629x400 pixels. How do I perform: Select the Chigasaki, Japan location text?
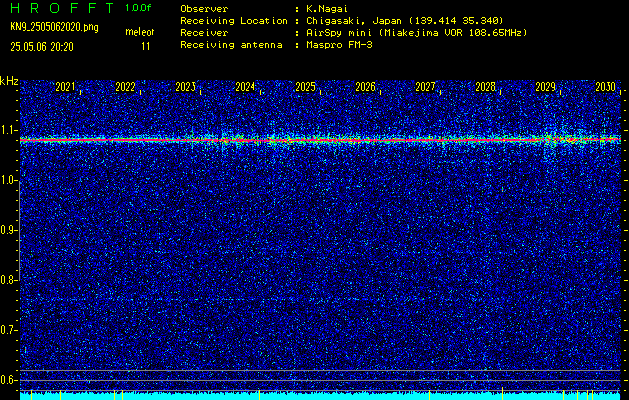coord(405,21)
